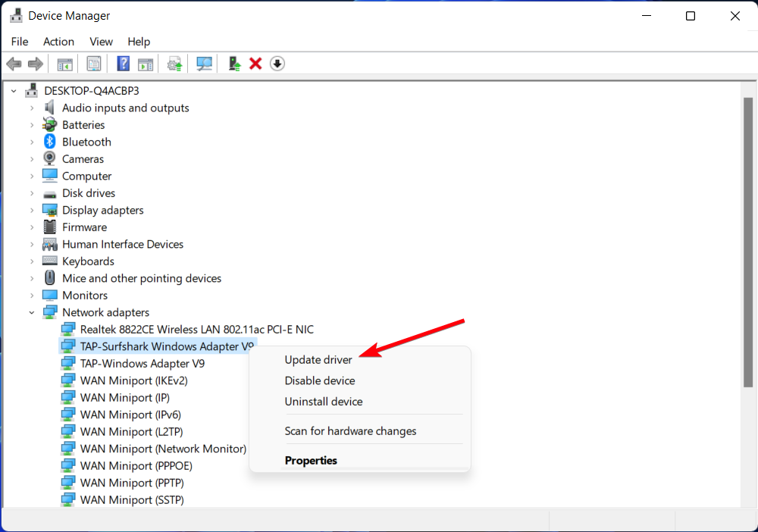The height and width of the screenshot is (532, 758).
Task: Scan for hardware changes monitor icon
Action: pos(204,64)
